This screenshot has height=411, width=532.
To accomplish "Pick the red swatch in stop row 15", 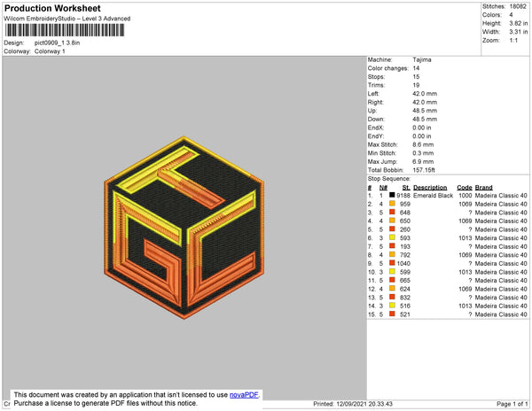I will (392, 314).
